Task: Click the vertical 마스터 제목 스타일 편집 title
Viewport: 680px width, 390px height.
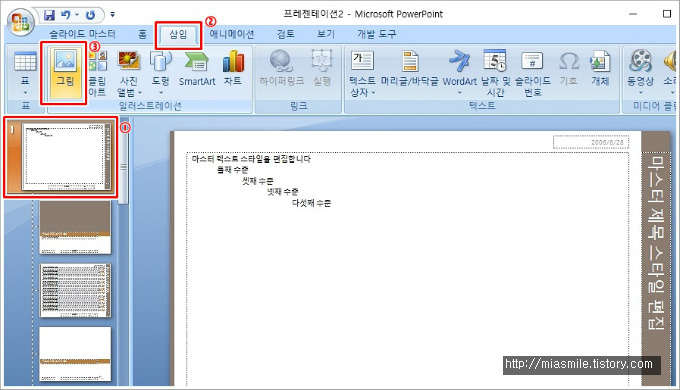Action: (x=655, y=243)
